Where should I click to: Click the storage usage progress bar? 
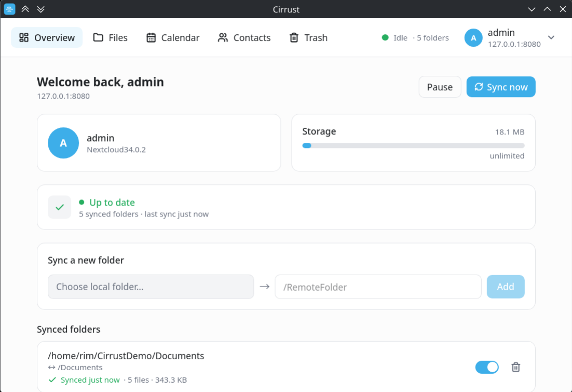(x=413, y=145)
